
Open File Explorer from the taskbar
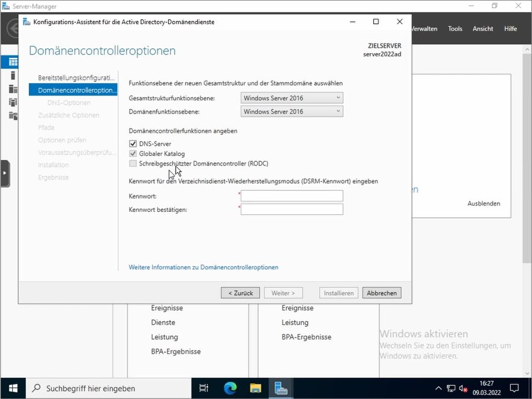(x=256, y=388)
